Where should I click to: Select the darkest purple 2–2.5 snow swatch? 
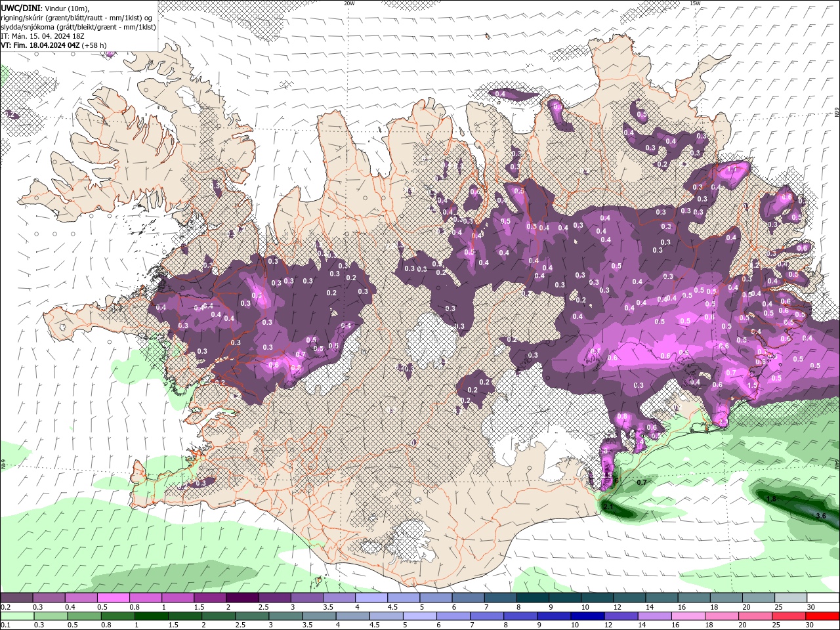pyautogui.click(x=242, y=598)
